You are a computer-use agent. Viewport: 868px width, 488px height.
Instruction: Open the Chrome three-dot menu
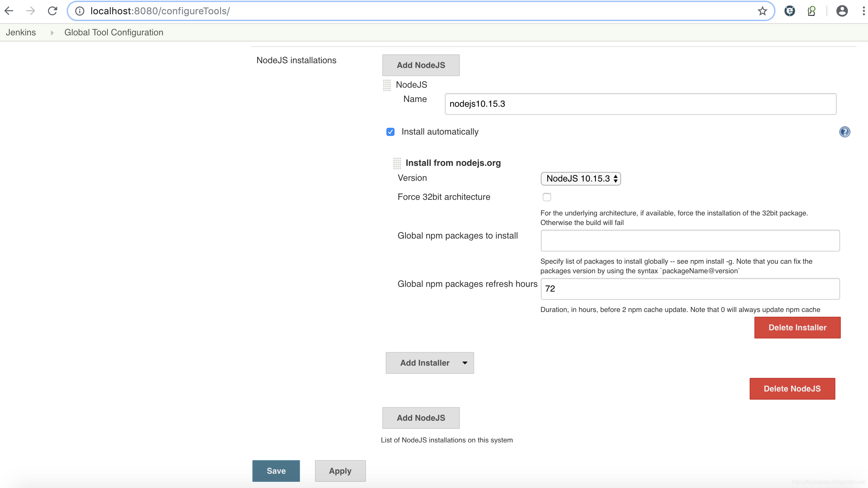point(863,11)
